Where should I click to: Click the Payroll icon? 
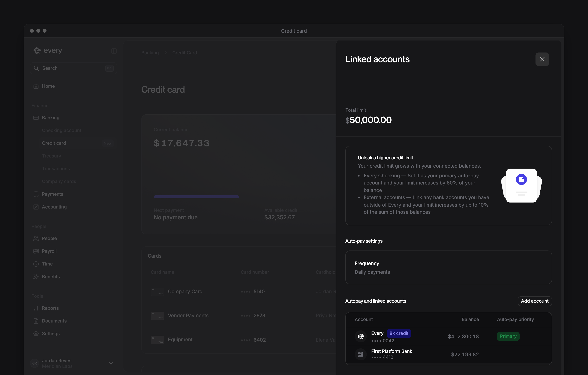[x=36, y=251]
